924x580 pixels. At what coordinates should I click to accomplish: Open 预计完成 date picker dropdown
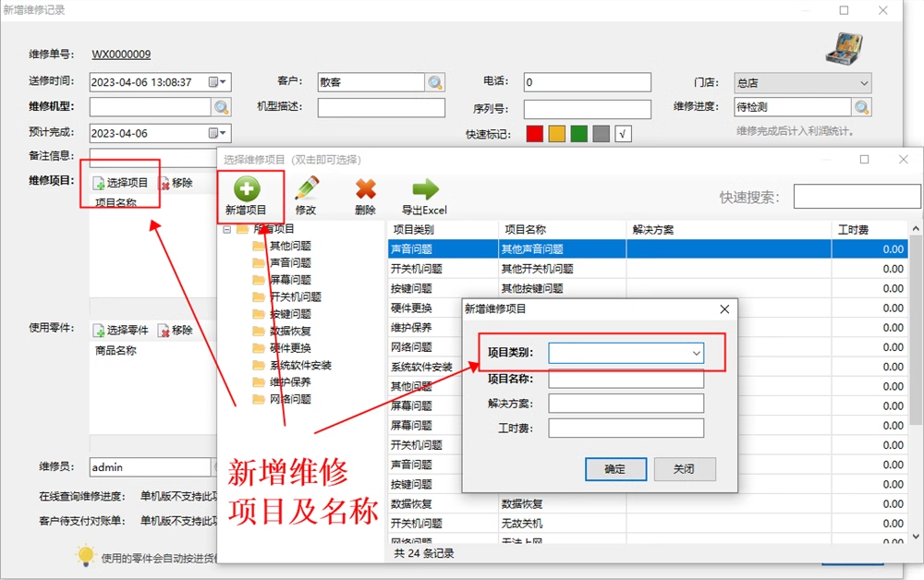click(x=218, y=134)
